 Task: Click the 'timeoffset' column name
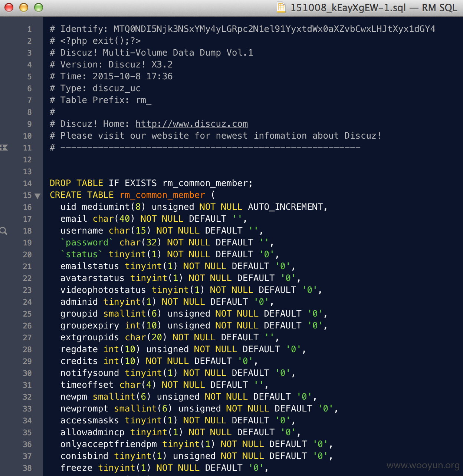pyautogui.click(x=87, y=385)
